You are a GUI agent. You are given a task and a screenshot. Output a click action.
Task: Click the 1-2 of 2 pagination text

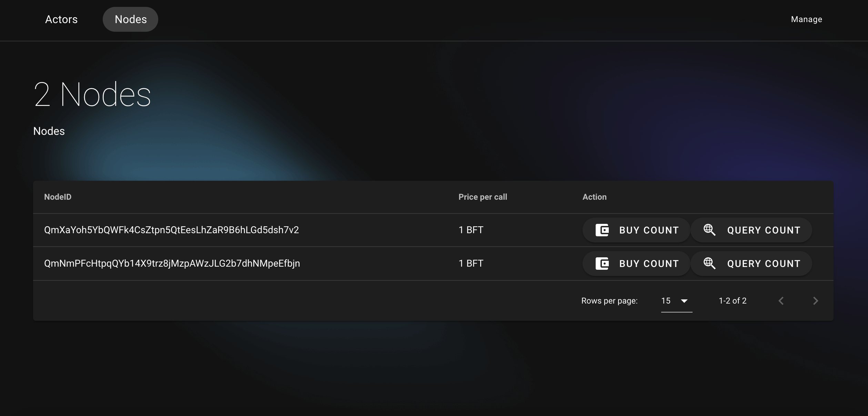733,301
